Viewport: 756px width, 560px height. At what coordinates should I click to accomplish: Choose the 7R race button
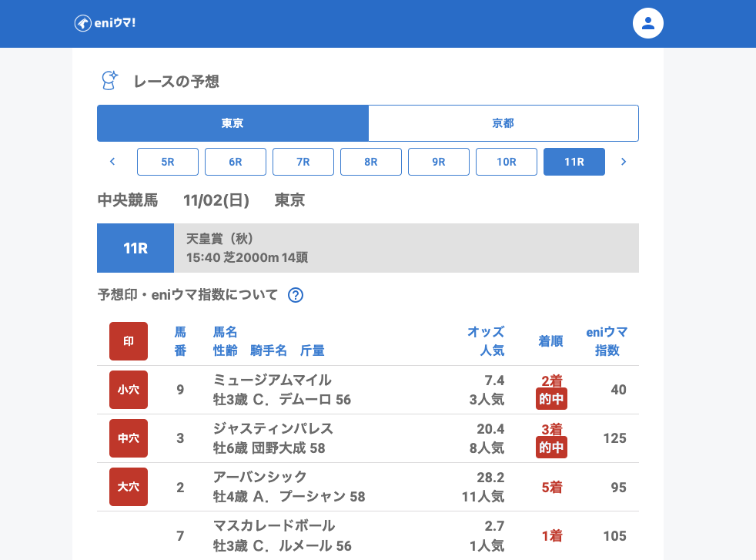pos(303,162)
